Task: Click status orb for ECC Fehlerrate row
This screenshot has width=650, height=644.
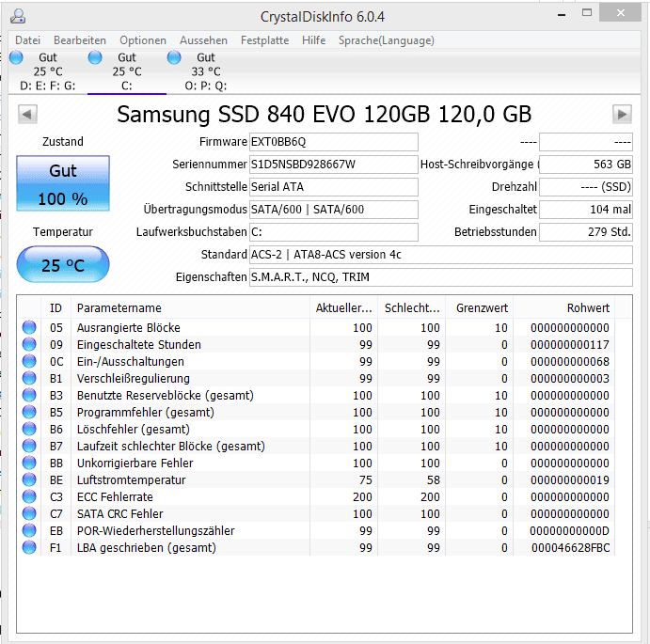Action: click(x=29, y=497)
